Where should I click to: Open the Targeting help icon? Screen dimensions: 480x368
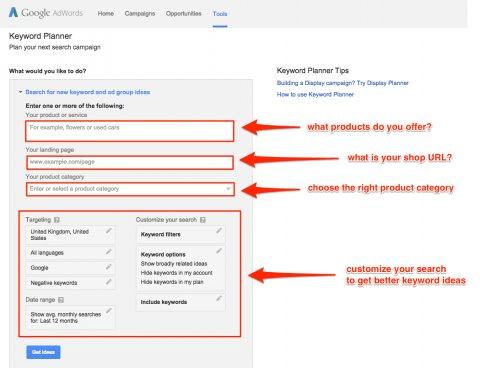point(57,220)
